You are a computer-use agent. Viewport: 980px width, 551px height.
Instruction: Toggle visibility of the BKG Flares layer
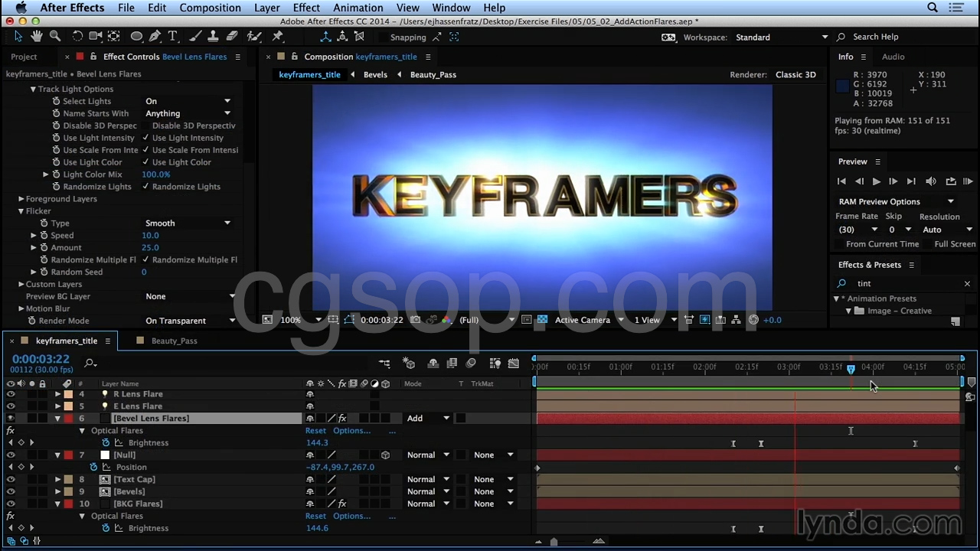click(x=11, y=504)
